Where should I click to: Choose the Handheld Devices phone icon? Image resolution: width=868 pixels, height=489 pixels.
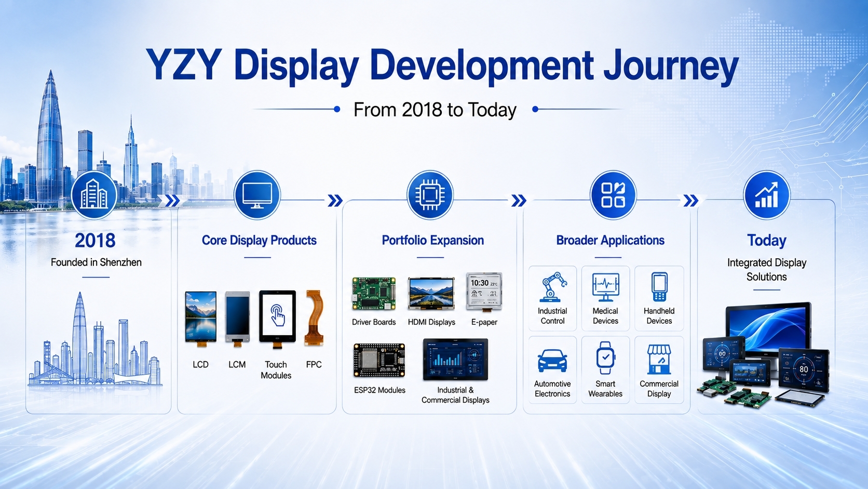(659, 287)
